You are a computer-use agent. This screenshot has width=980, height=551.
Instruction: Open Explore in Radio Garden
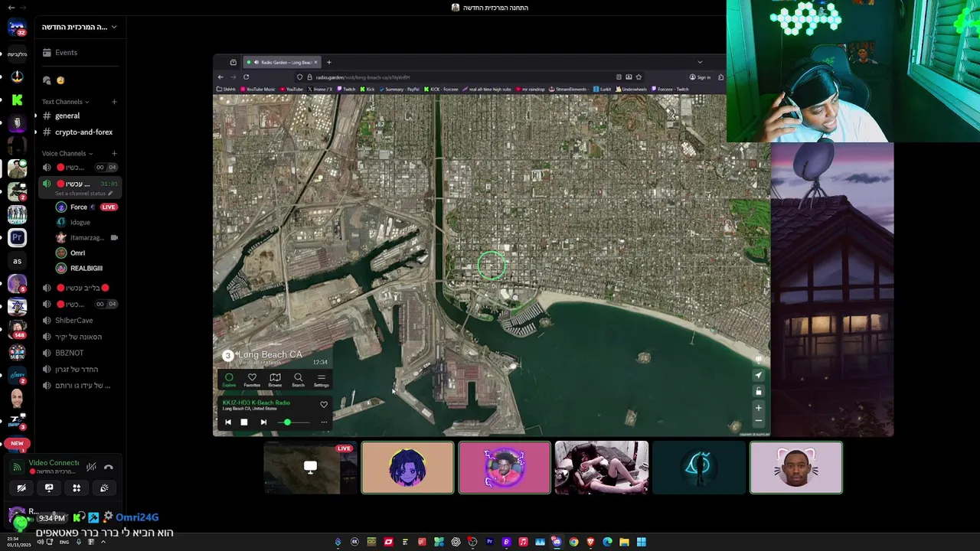pos(228,380)
